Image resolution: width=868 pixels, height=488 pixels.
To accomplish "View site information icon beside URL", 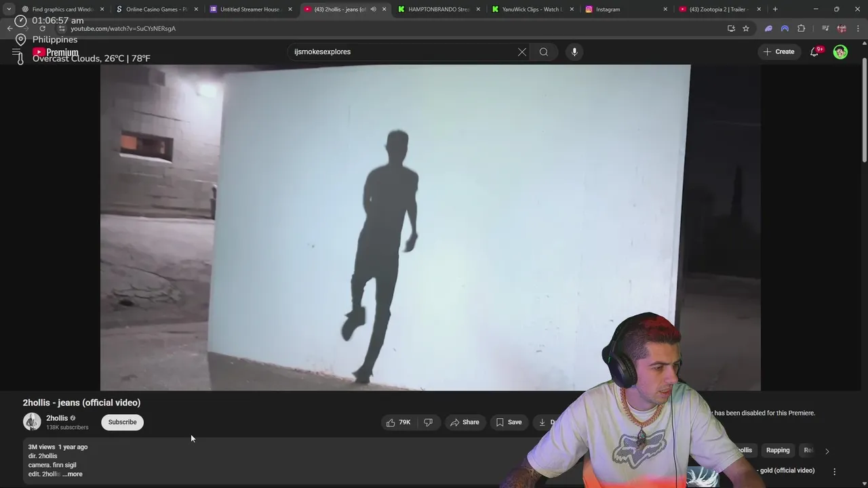I will [x=62, y=28].
